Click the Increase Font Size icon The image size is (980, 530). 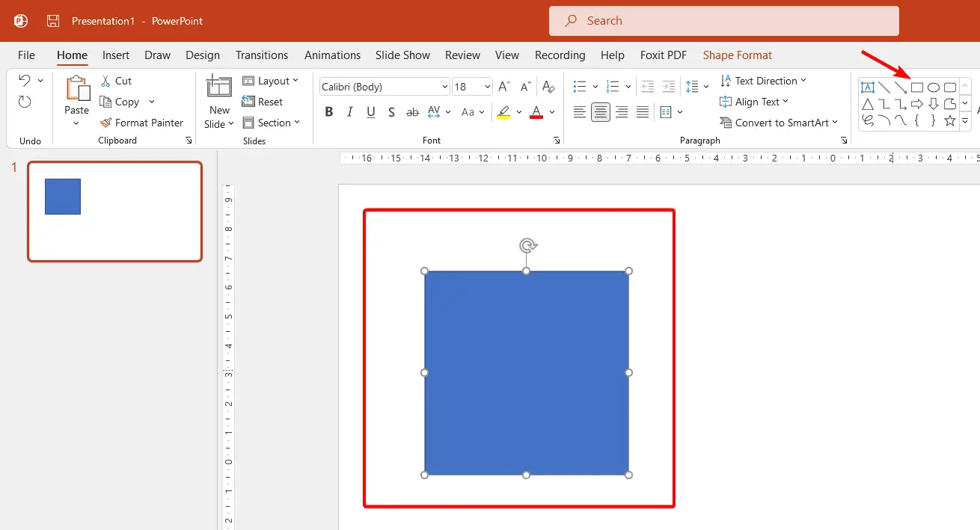coord(504,87)
